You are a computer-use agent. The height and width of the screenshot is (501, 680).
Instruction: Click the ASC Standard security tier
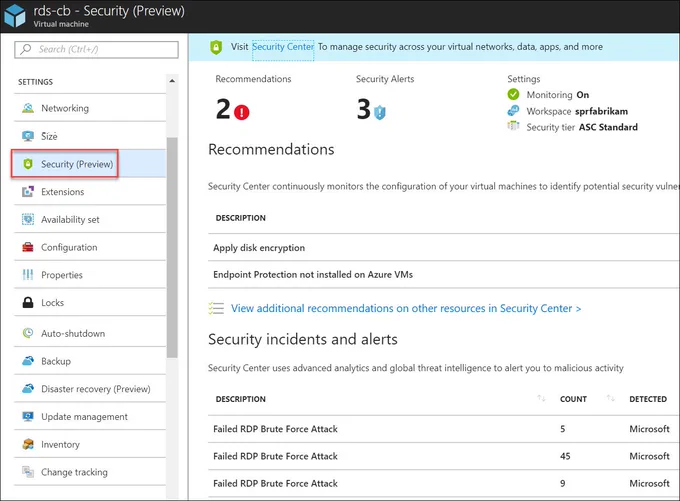[x=608, y=127]
